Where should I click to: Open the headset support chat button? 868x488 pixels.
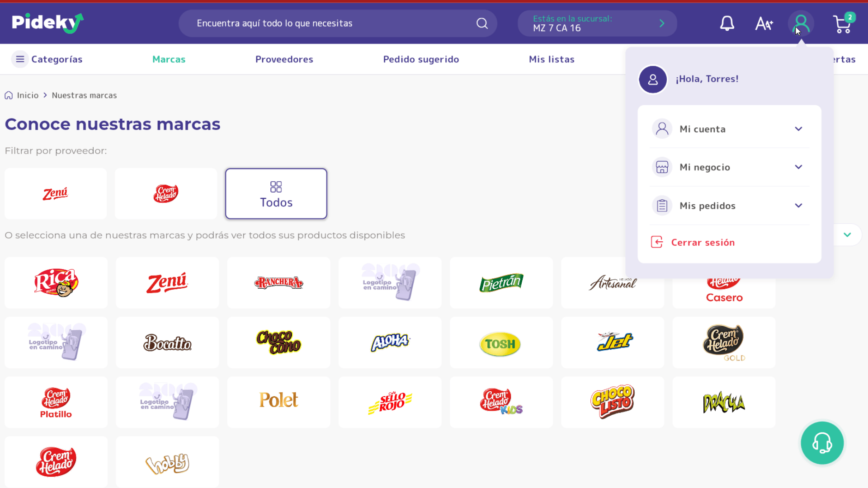click(x=822, y=443)
